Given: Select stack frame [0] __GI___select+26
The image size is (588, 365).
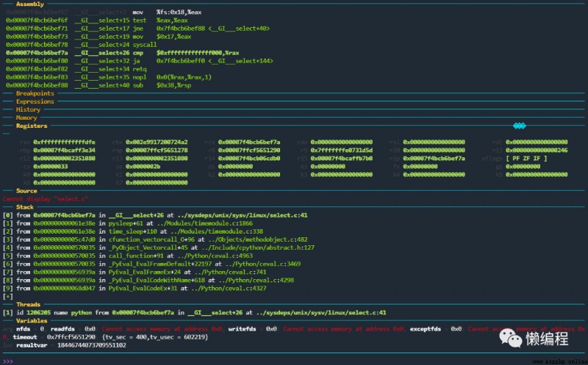Looking at the screenshot, I should click(x=155, y=215).
